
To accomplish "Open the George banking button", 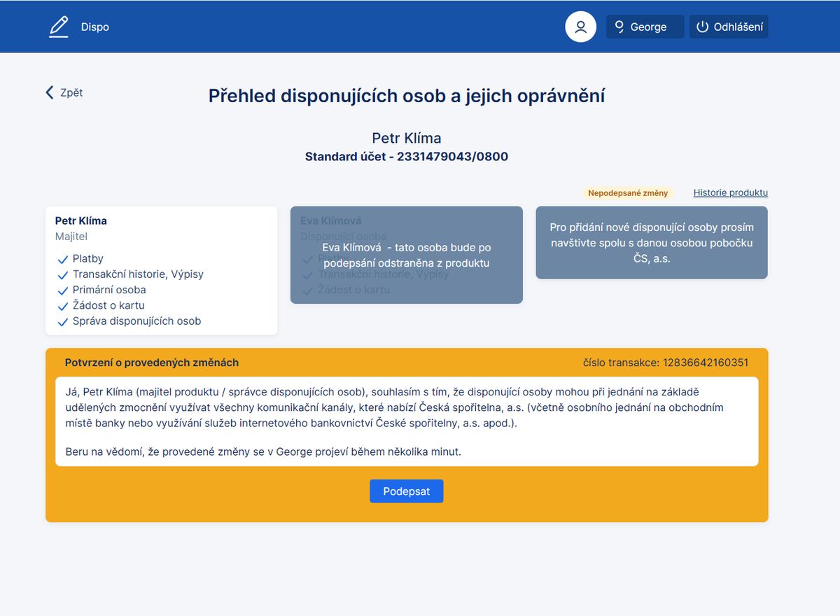I will pyautogui.click(x=645, y=27).
